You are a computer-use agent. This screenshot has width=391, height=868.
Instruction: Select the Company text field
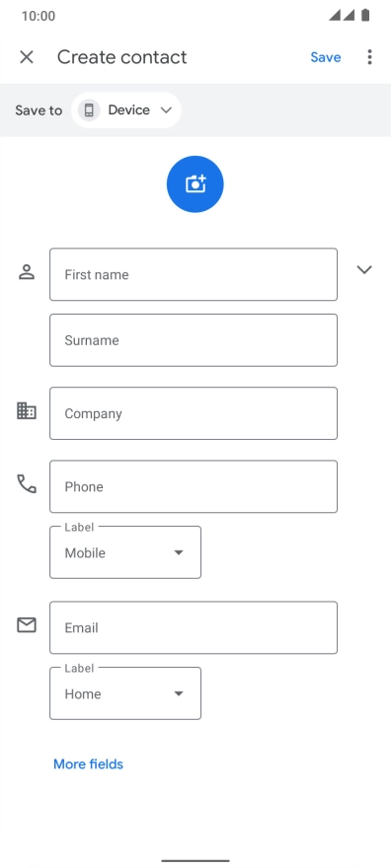point(194,413)
